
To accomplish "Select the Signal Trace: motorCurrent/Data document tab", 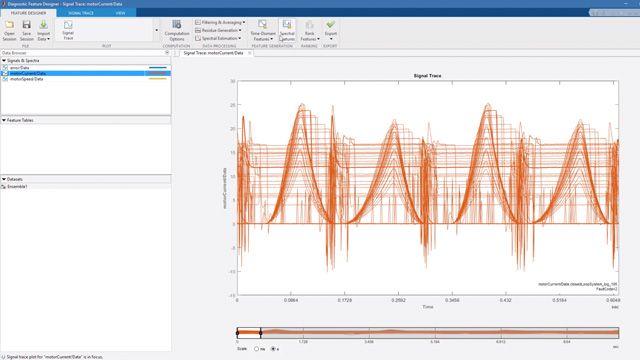I will [213, 53].
